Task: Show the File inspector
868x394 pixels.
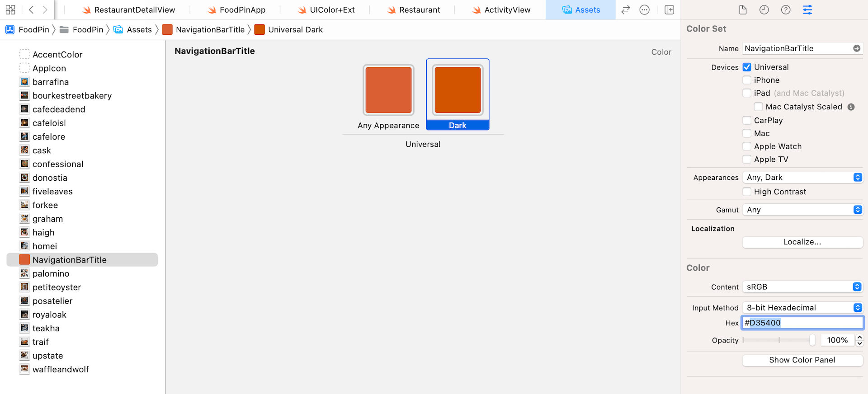Action: [x=743, y=9]
